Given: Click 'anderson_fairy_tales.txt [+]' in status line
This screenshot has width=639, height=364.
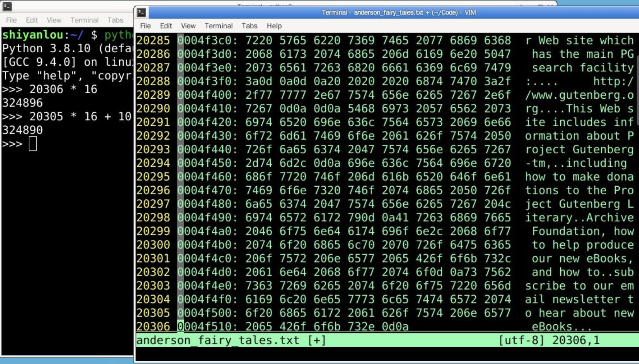Looking at the screenshot, I should [x=231, y=340].
